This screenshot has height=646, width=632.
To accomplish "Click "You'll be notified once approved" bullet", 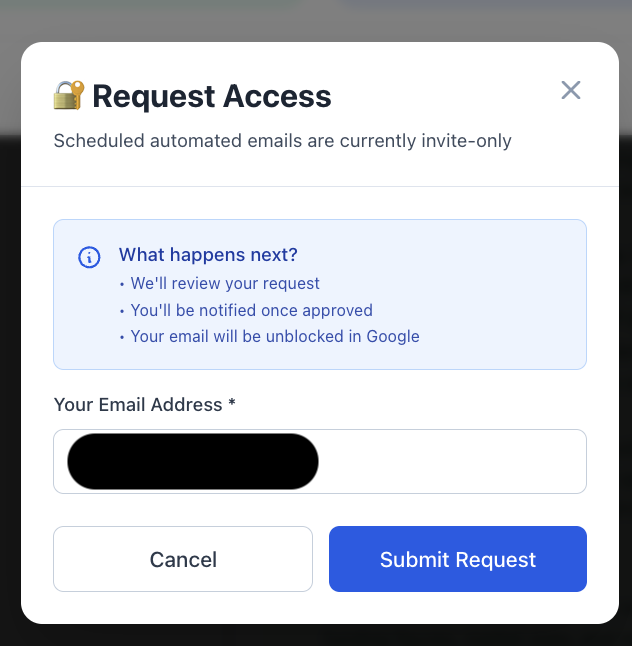I will click(251, 310).
